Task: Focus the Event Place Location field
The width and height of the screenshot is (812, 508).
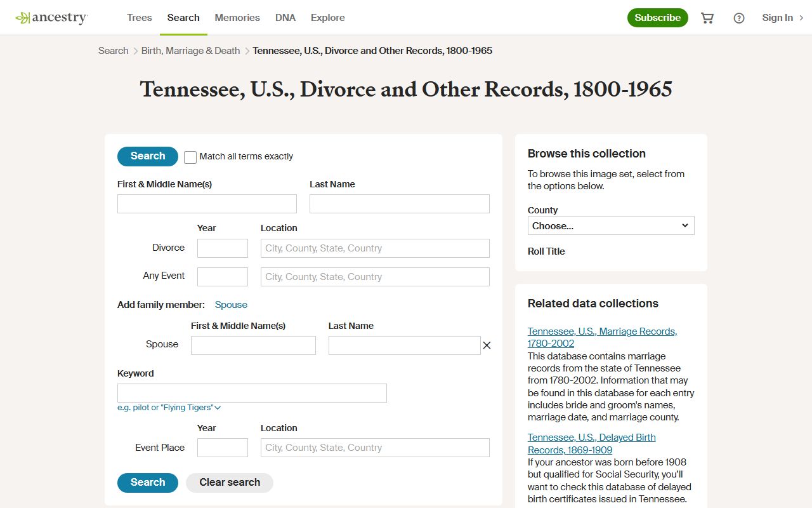Action: click(375, 448)
